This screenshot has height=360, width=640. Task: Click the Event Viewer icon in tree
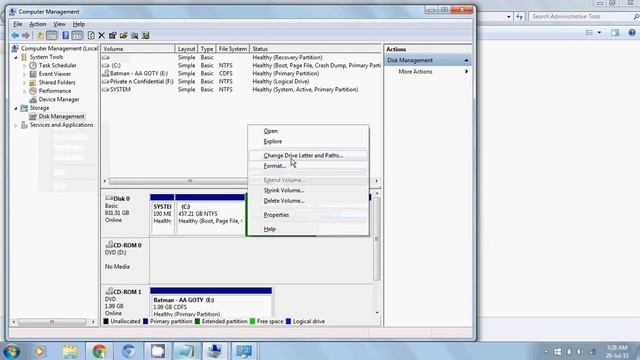pyautogui.click(x=33, y=74)
